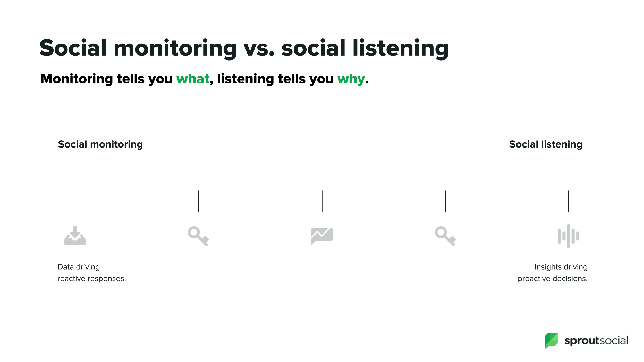644x362 pixels.
Task: Click the sproutsocial wordmark text
Action: pos(596,341)
